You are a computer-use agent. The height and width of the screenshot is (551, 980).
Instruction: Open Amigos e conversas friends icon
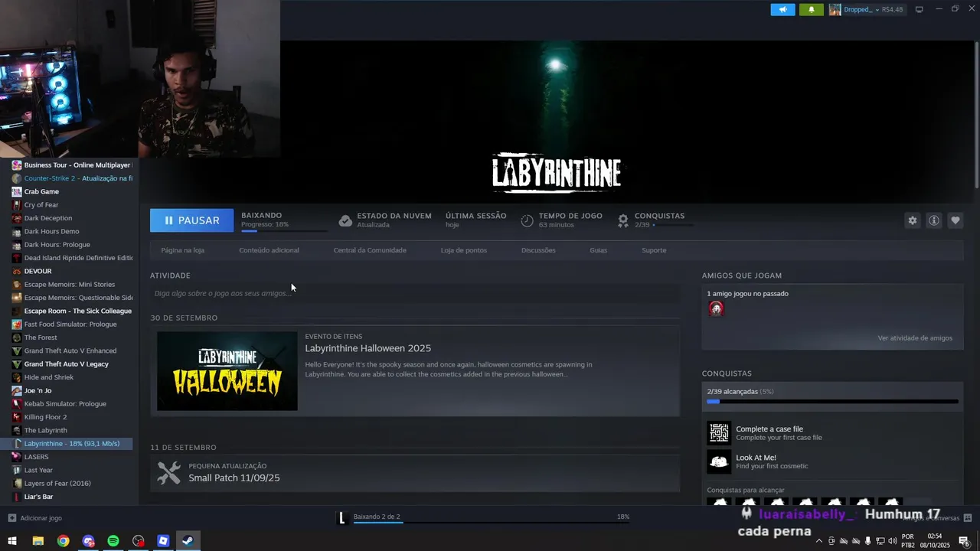tap(968, 518)
